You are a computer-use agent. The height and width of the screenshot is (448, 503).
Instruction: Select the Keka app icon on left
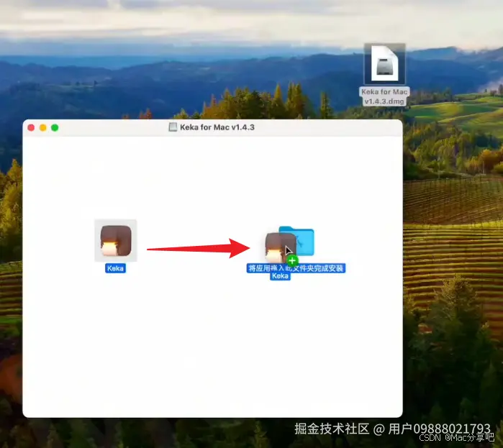click(115, 241)
